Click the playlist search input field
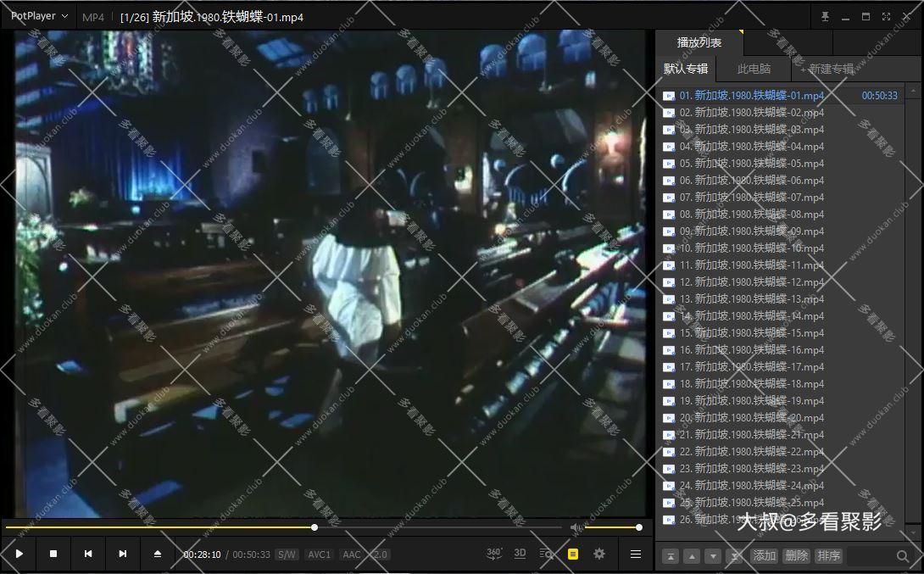Screen dimensions: 924x574 coord(871,555)
